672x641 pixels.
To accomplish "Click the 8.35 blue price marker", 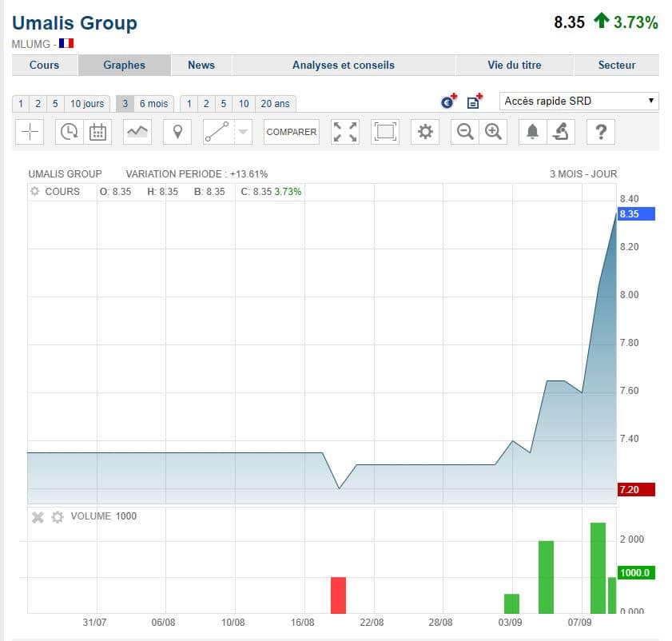I will coord(636,214).
